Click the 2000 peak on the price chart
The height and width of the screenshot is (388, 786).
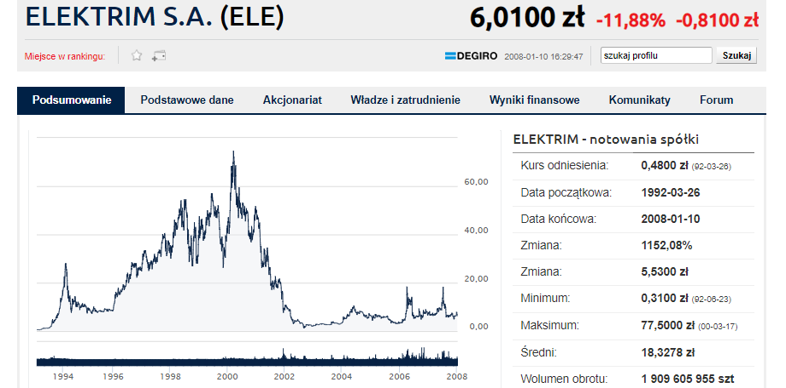coord(233,152)
